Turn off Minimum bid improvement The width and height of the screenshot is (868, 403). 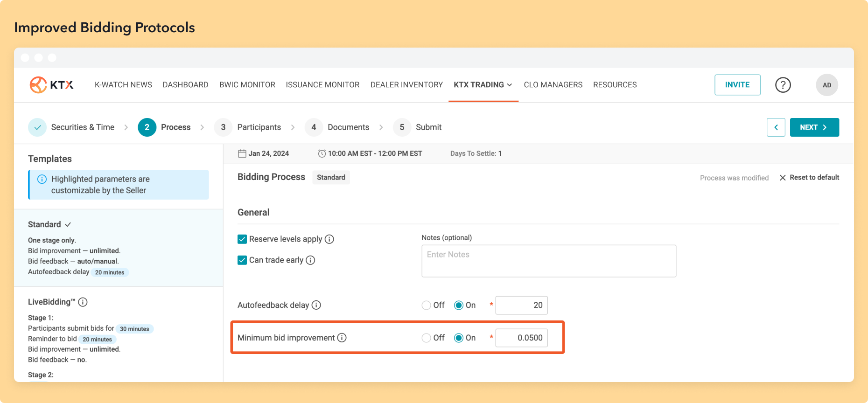point(426,338)
